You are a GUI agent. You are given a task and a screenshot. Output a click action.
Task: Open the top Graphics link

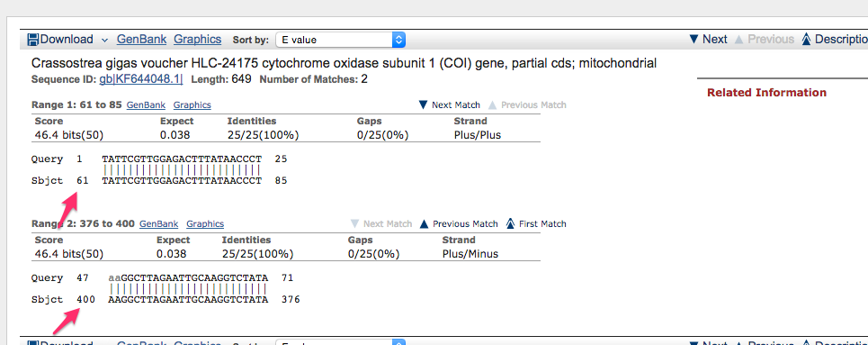198,40
